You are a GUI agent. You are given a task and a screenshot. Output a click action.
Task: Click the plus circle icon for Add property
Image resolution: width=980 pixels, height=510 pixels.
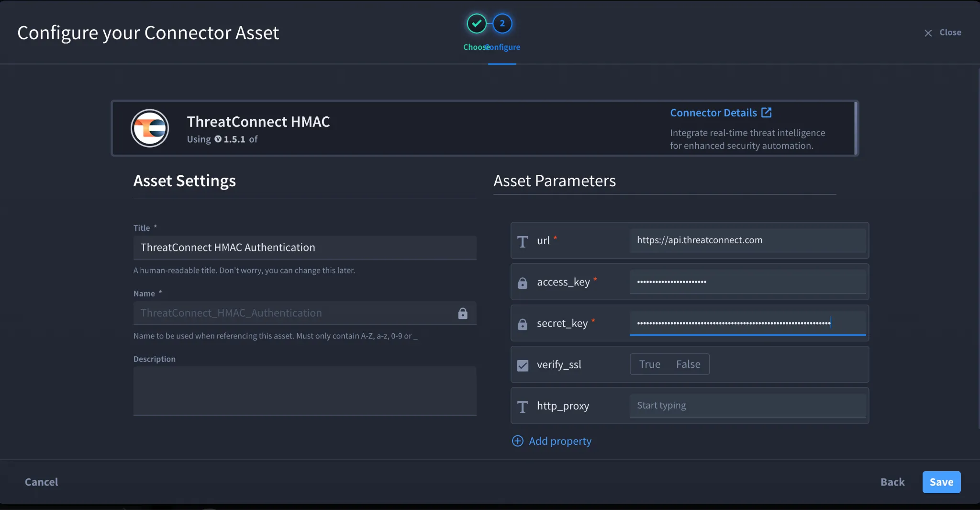pos(518,441)
